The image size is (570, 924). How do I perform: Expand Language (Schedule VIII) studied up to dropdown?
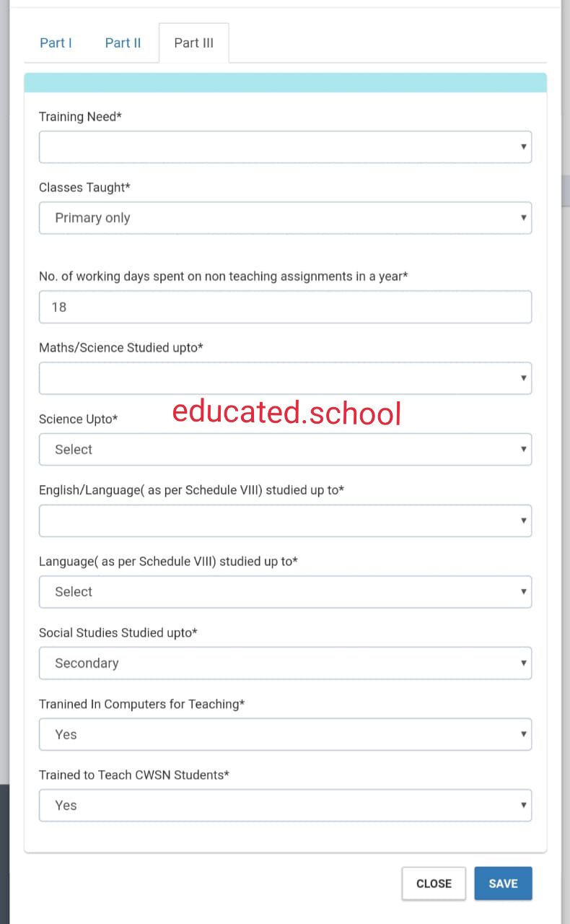(285, 592)
